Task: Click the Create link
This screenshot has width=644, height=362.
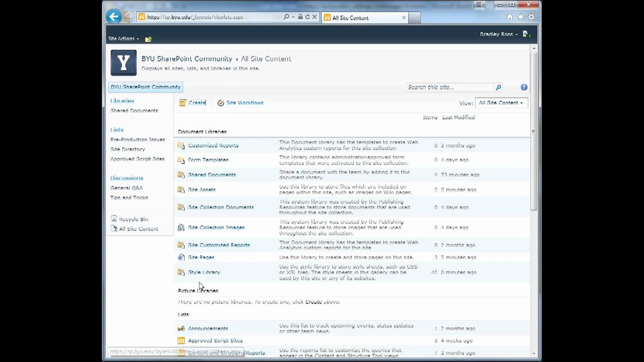Action: coord(197,103)
